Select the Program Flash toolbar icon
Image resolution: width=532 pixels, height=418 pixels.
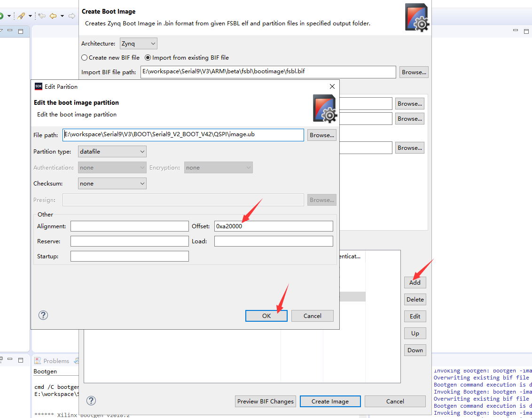pyautogui.click(x=21, y=16)
